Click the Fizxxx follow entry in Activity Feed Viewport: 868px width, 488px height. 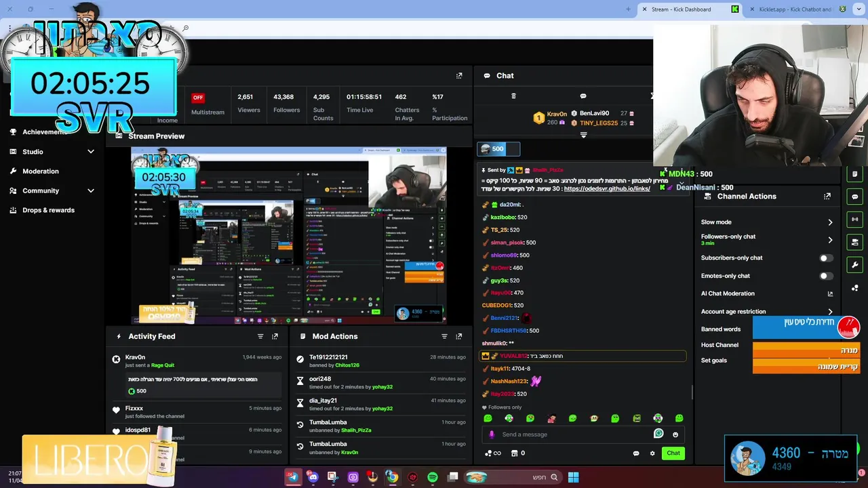[197, 412]
